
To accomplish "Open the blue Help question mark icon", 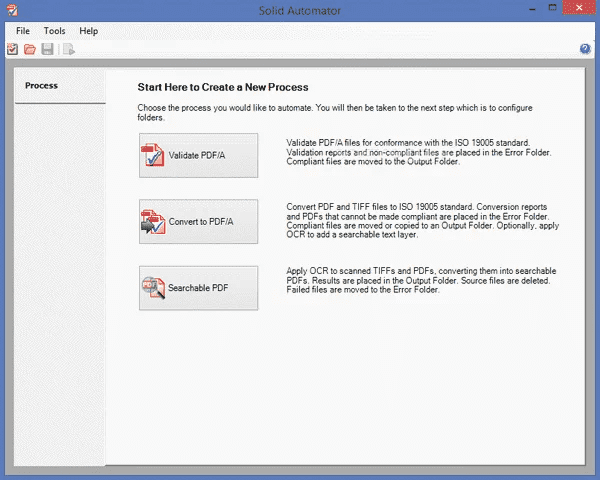I will click(585, 49).
